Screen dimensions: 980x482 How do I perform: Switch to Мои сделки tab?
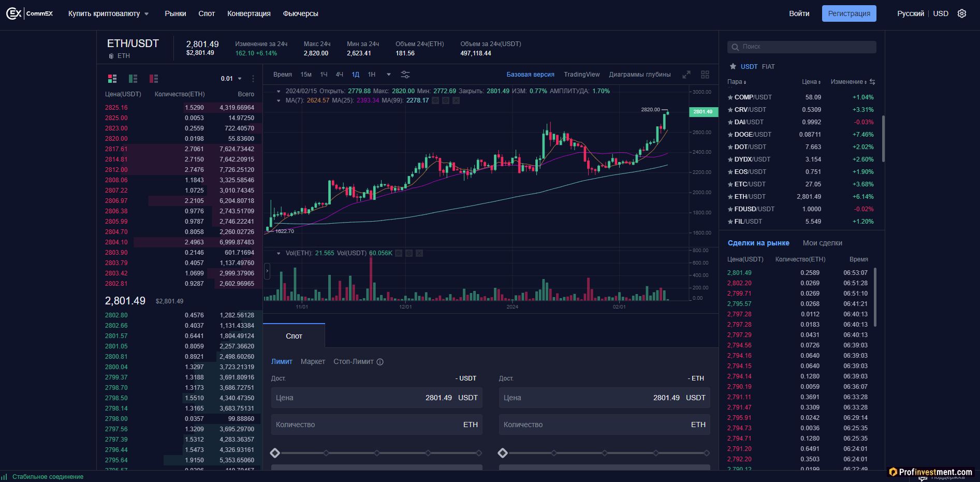point(823,243)
